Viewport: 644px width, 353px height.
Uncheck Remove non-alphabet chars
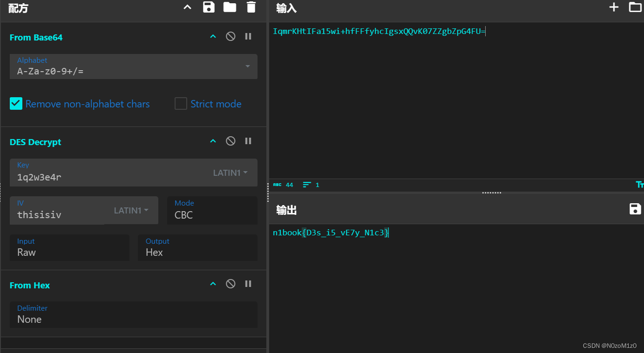(16, 104)
